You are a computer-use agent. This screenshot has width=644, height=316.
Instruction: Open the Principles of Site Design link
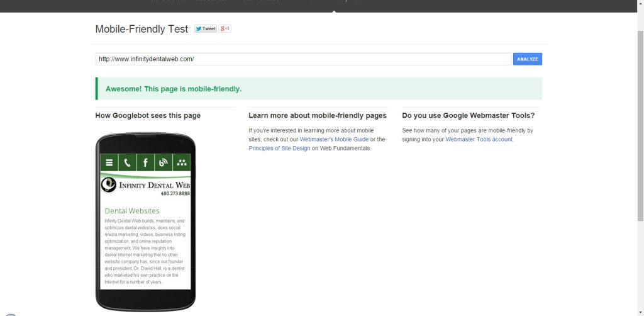point(279,149)
